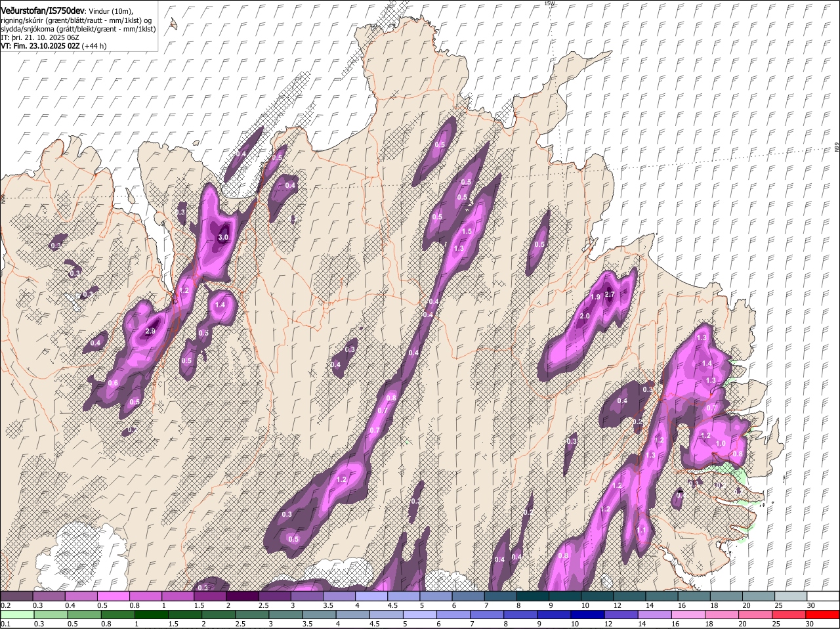Click the 15W longitude label
The image size is (840, 629).
point(549,3)
